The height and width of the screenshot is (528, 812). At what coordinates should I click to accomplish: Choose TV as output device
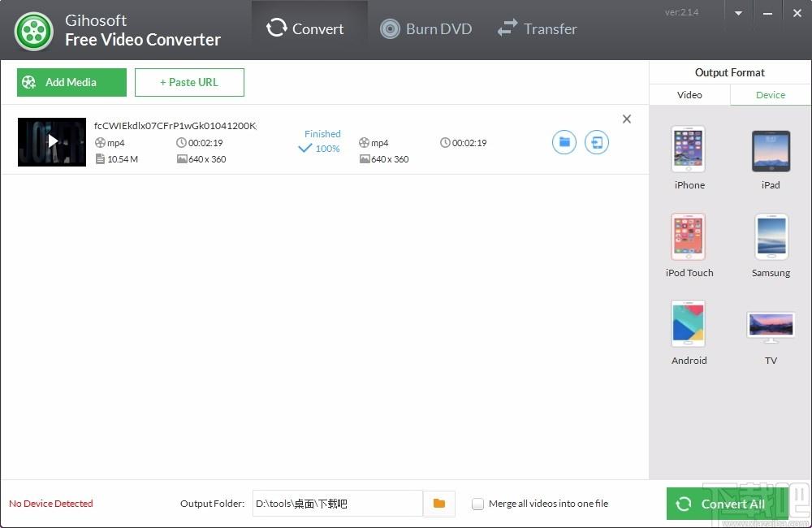(771, 337)
